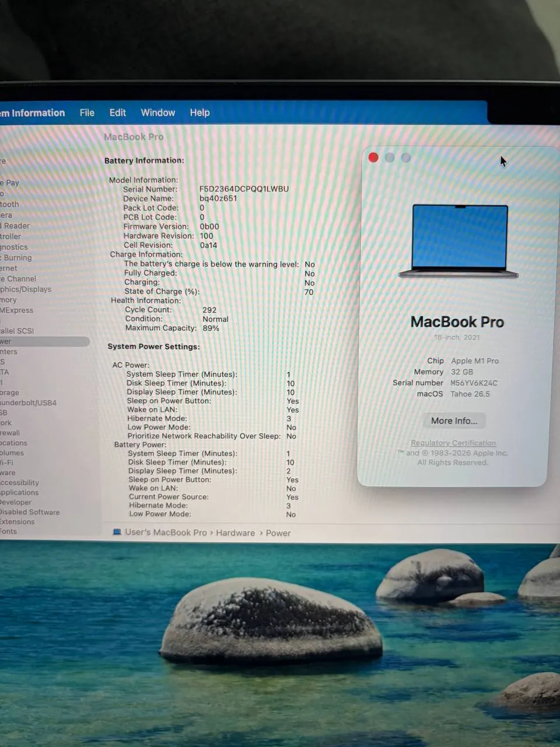Click Cell Revision value 0a14
Screen dimensions: 560x747
coord(208,245)
